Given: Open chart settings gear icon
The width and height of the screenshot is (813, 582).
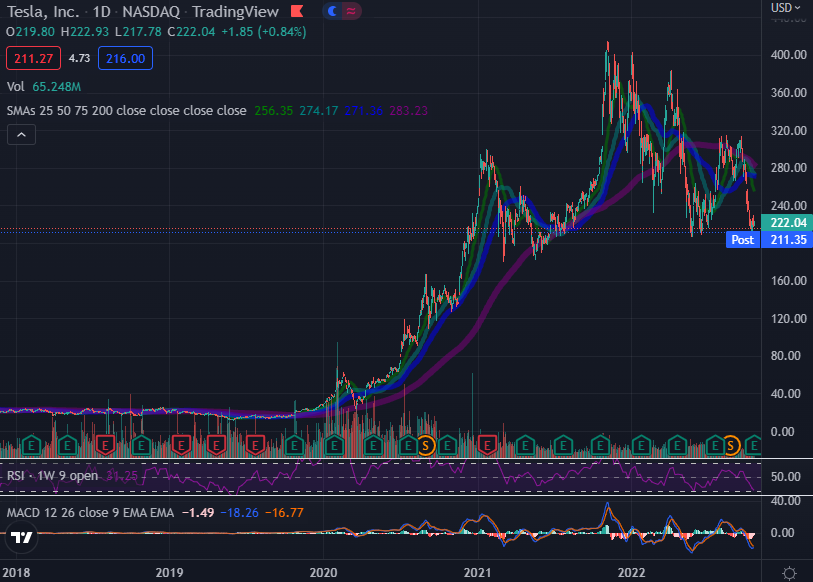Looking at the screenshot, I should 789,573.
